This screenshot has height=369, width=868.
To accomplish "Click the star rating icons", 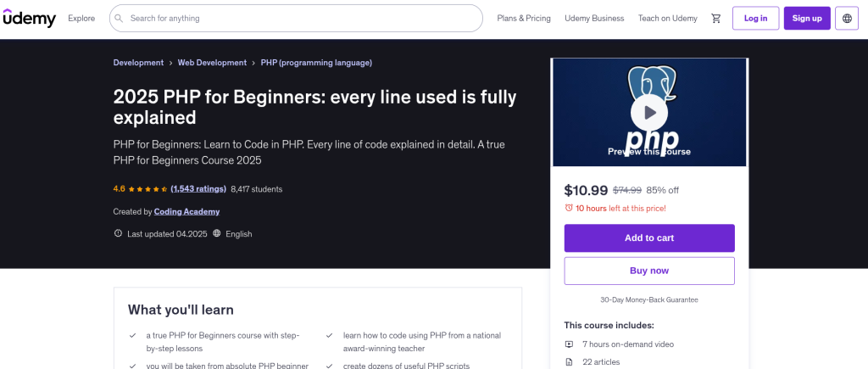I will (x=147, y=189).
